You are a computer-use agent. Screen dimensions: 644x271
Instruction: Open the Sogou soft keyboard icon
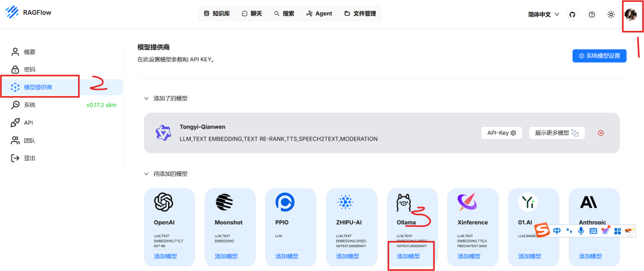click(593, 231)
